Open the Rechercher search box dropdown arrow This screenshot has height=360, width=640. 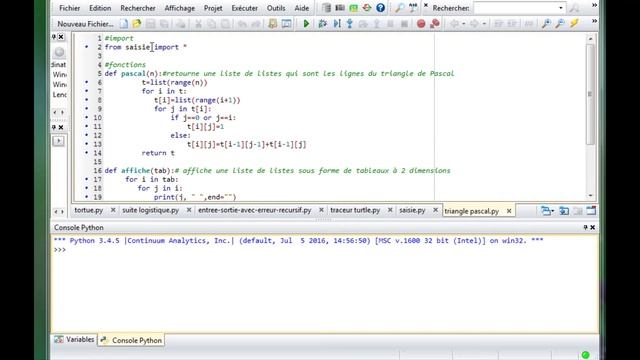(x=561, y=8)
